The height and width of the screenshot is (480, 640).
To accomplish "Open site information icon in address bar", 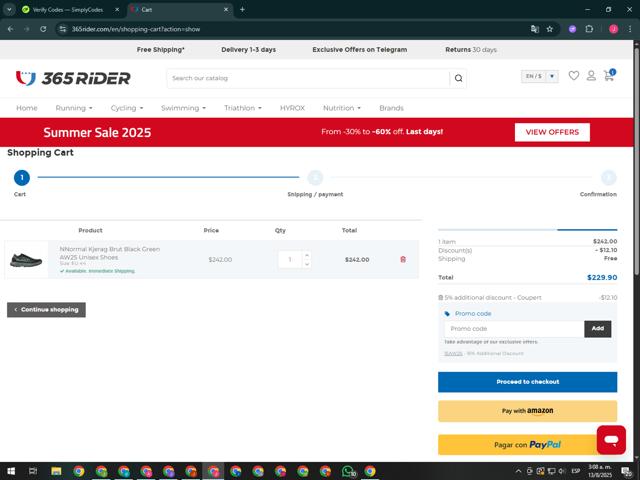I will 62,29.
